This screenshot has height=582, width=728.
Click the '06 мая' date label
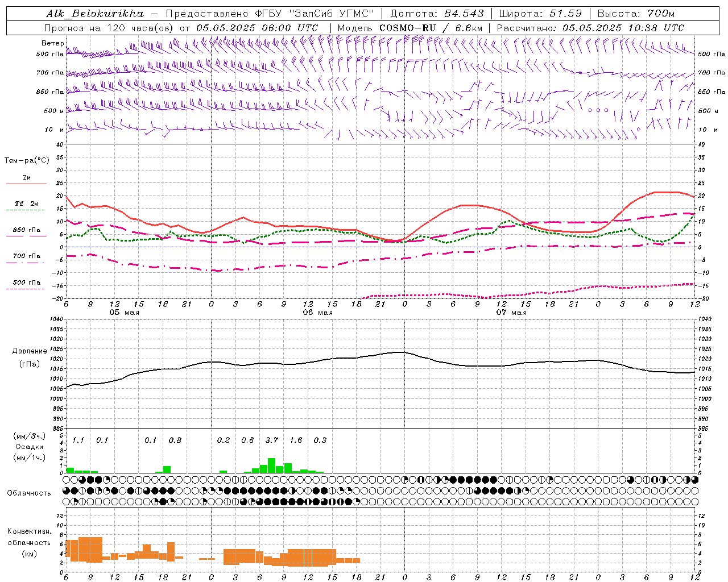pos(318,313)
